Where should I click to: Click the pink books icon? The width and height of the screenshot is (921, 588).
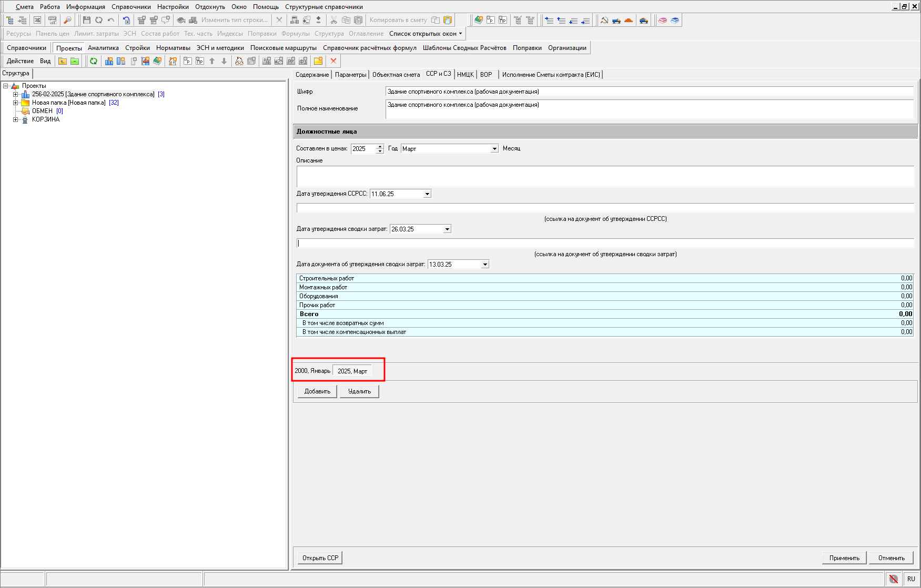pyautogui.click(x=663, y=20)
